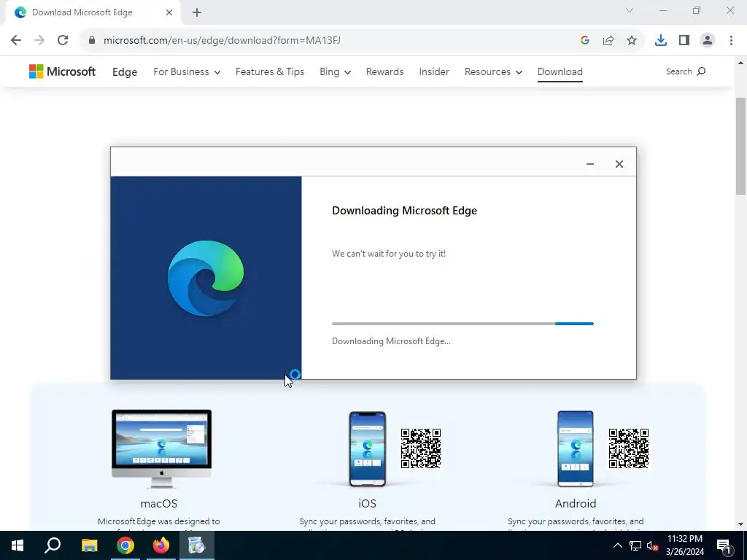Select the Android heading
Screen dimensions: 747x560
coord(576,503)
